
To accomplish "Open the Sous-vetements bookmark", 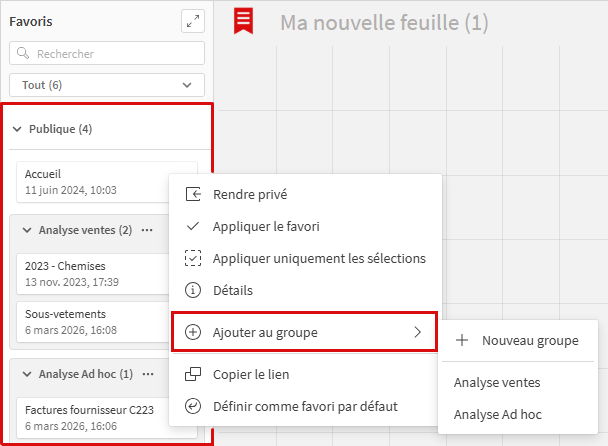I will click(x=93, y=322).
